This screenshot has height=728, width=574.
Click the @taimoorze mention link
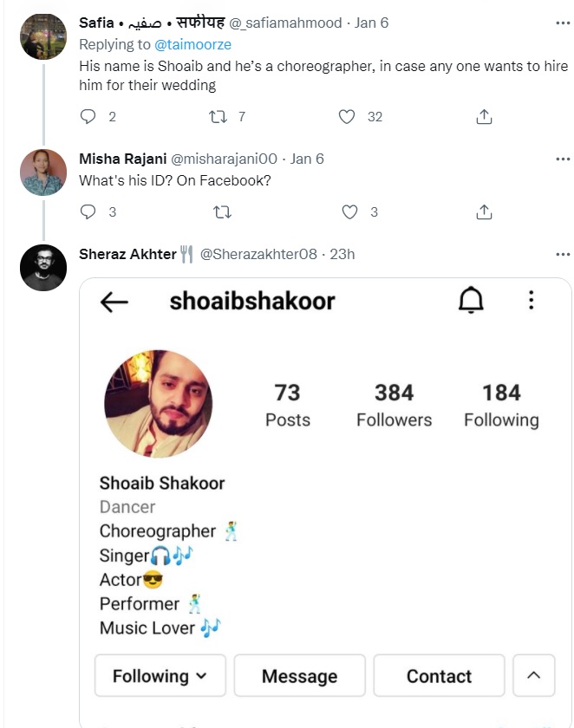click(192, 44)
